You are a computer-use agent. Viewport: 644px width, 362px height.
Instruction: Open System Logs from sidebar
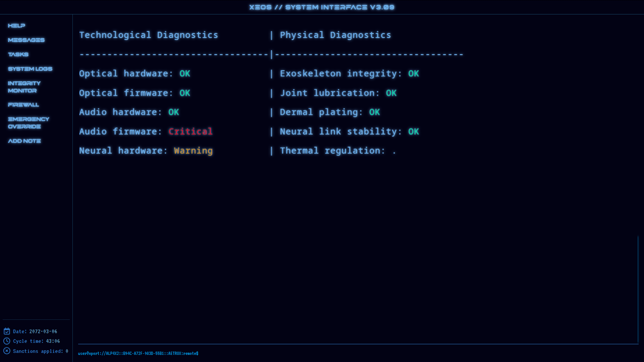click(30, 69)
